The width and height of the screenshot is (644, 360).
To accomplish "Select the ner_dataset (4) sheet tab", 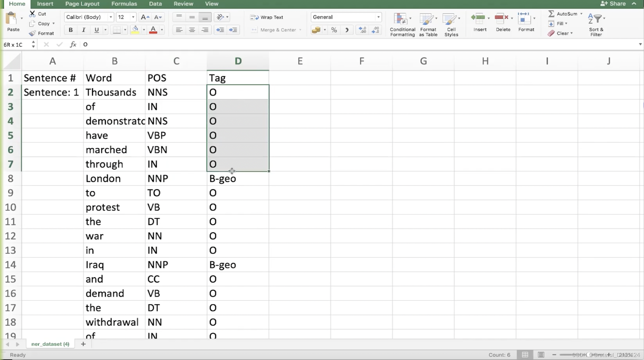I will [x=50, y=344].
